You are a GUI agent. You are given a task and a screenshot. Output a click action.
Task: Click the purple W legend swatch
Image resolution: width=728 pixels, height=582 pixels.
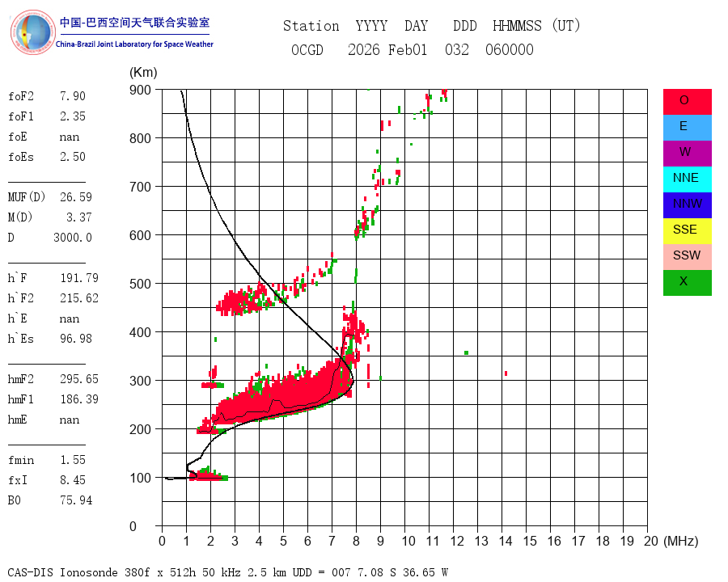coord(687,153)
